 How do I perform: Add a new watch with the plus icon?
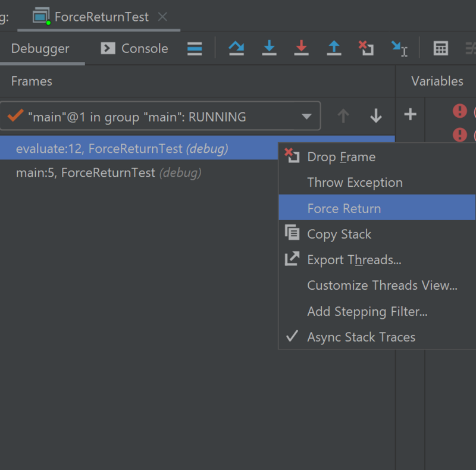[x=410, y=114]
